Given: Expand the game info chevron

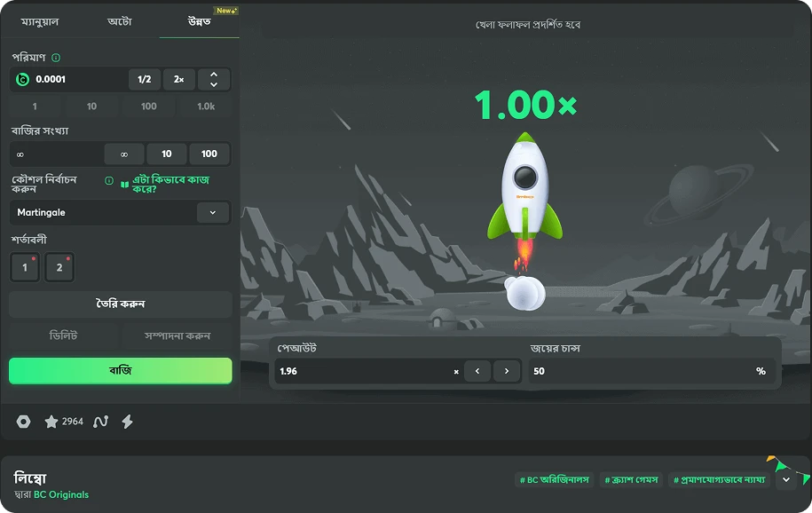Looking at the screenshot, I should 784,479.
